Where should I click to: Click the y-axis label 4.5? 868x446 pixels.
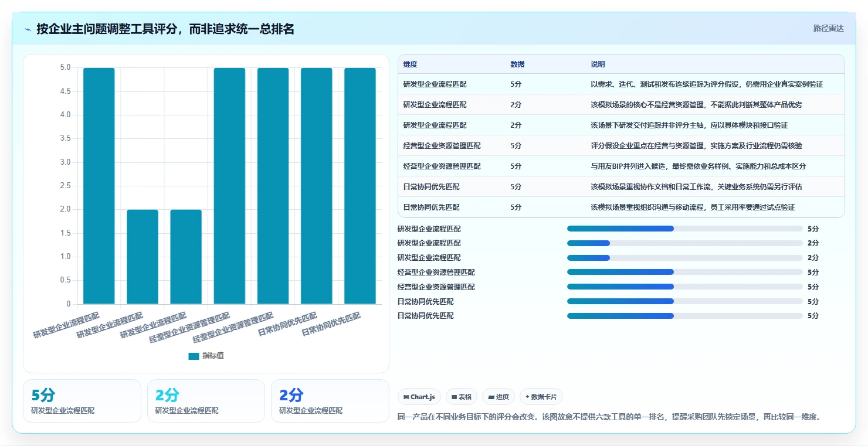[x=65, y=91]
